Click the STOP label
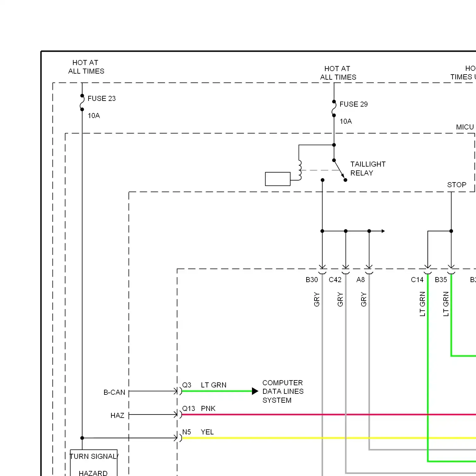This screenshot has height=476, width=476. tap(457, 185)
